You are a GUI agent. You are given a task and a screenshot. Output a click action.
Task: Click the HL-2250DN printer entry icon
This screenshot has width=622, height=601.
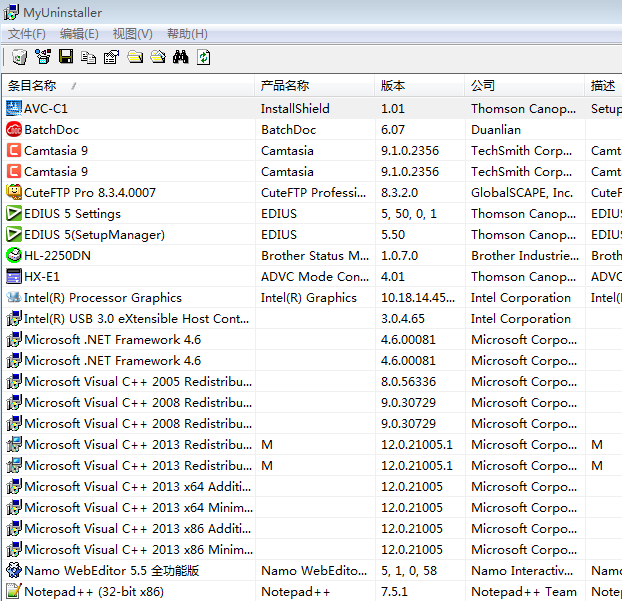tap(14, 255)
